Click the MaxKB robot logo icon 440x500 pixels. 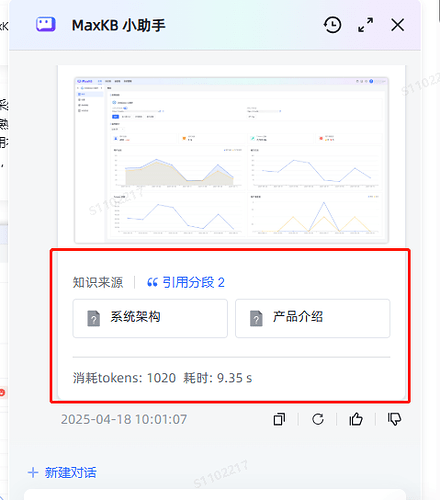click(46, 25)
